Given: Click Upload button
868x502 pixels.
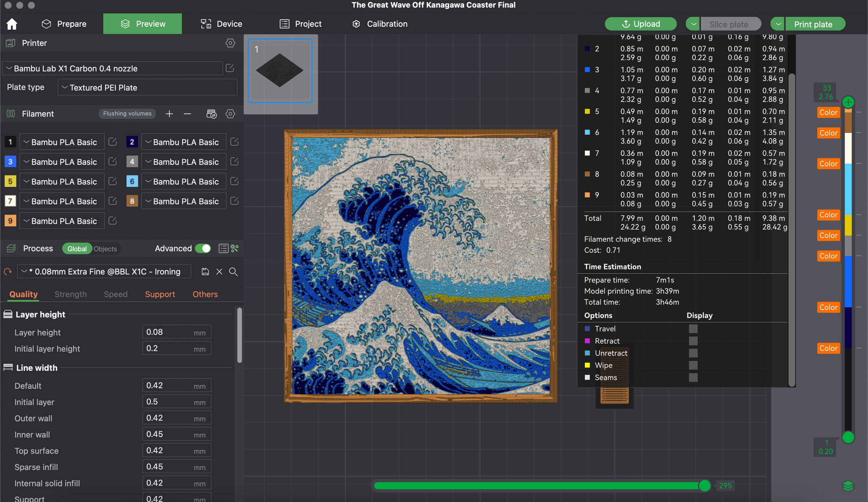Looking at the screenshot, I should tap(641, 24).
